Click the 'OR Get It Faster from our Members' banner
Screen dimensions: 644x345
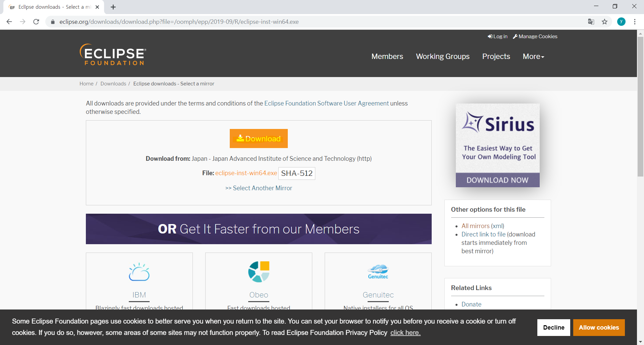(259, 229)
